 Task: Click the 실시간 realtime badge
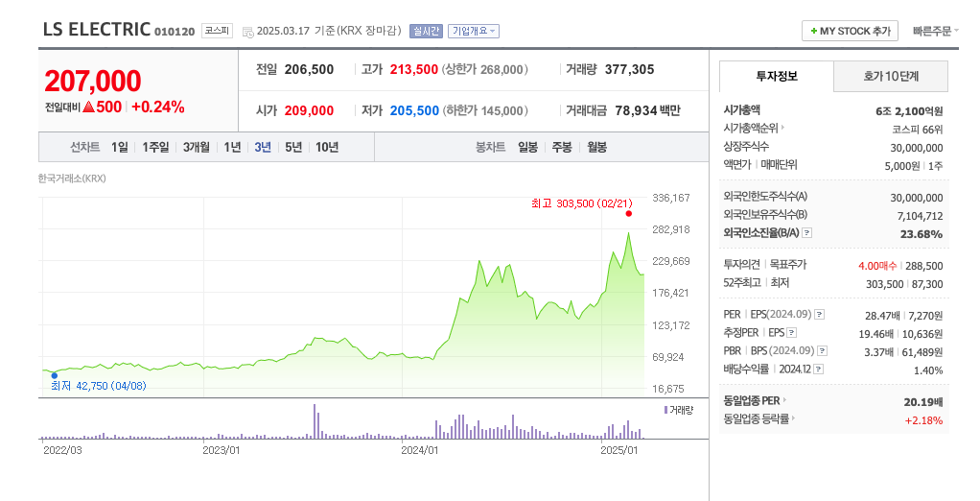426,31
